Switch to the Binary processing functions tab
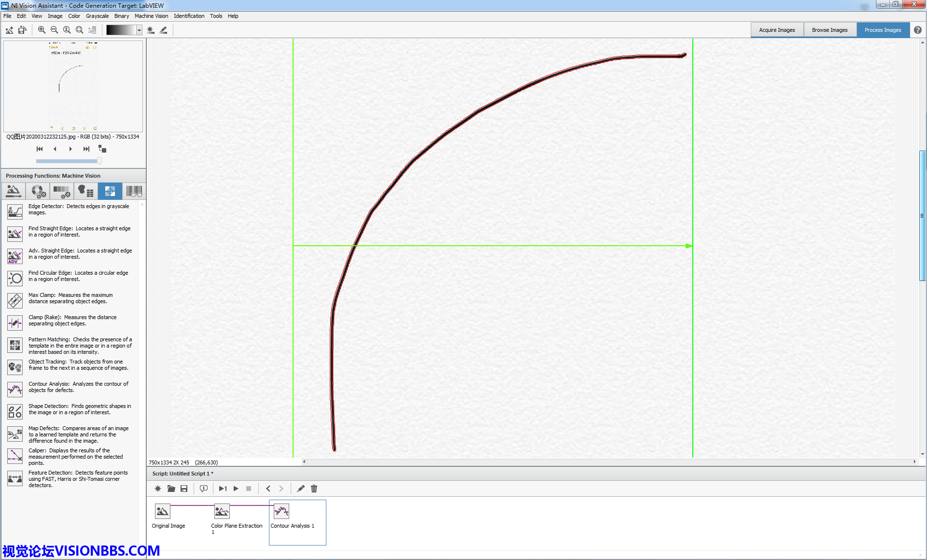Image resolution: width=927 pixels, height=560 pixels. click(x=86, y=191)
